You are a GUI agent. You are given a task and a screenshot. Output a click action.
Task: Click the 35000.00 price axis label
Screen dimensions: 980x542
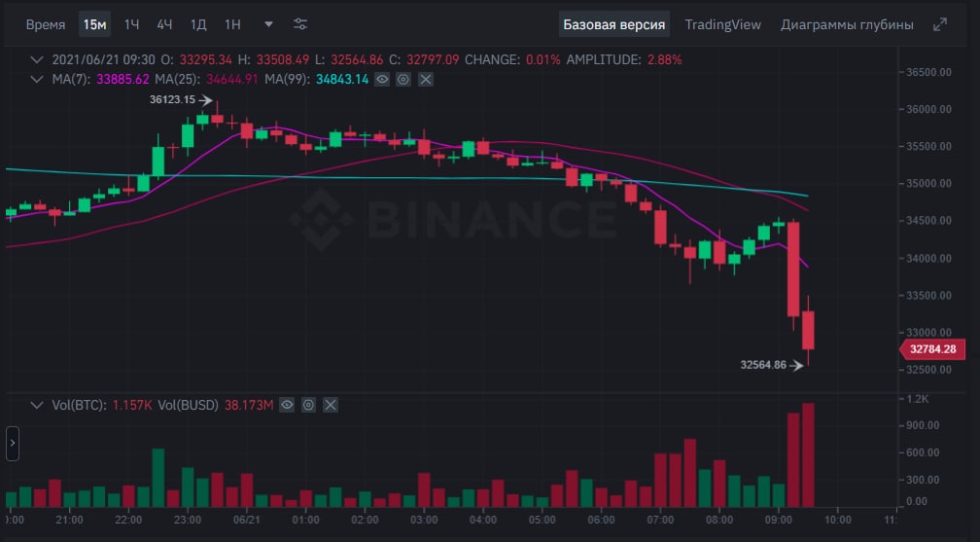click(928, 183)
